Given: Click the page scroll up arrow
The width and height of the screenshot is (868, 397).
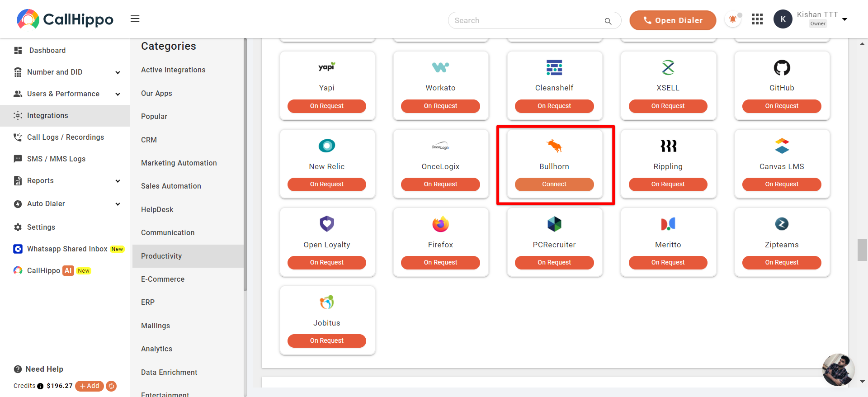Looking at the screenshot, I should 862,44.
